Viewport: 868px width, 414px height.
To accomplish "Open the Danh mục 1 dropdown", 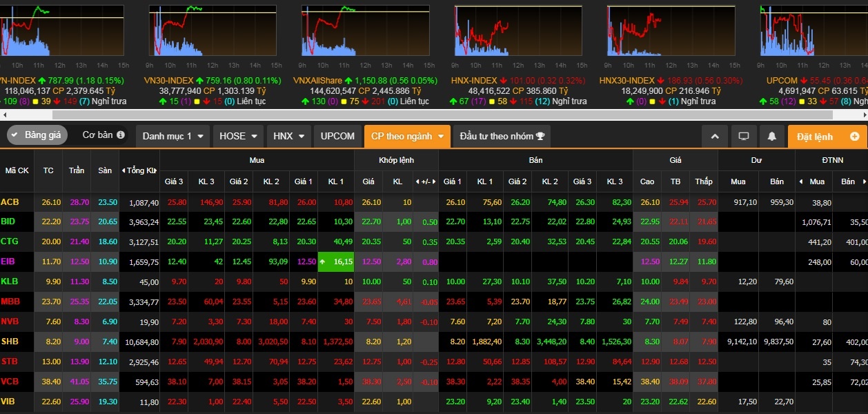I will point(172,136).
